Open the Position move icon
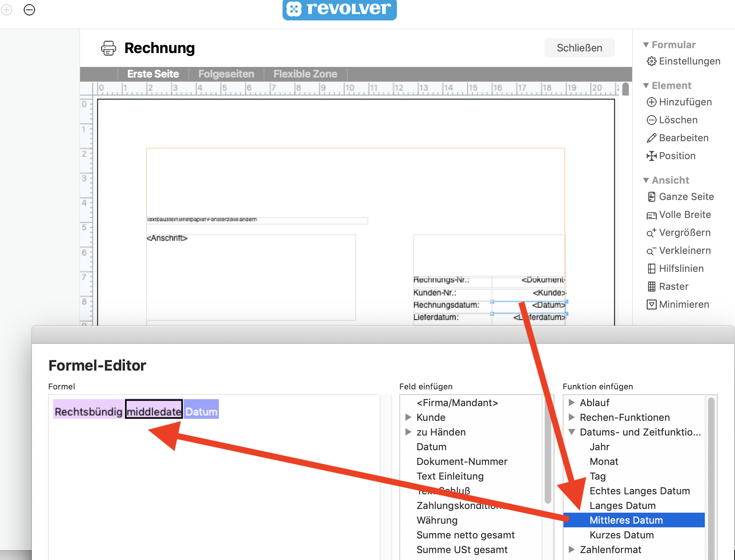 point(651,156)
